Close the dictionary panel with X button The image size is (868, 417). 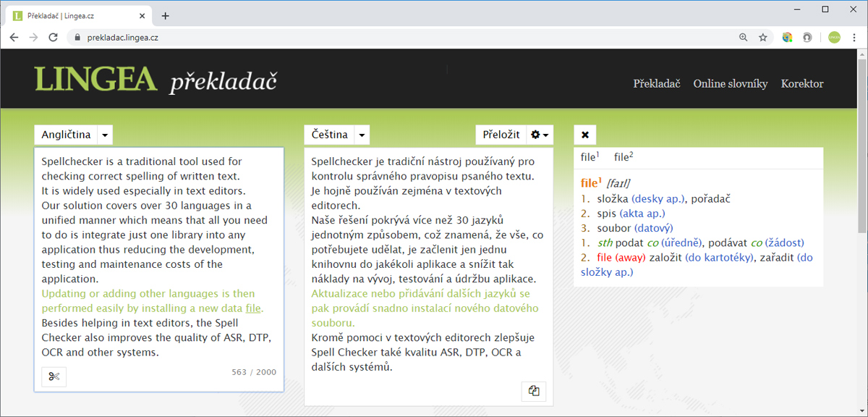(x=584, y=135)
